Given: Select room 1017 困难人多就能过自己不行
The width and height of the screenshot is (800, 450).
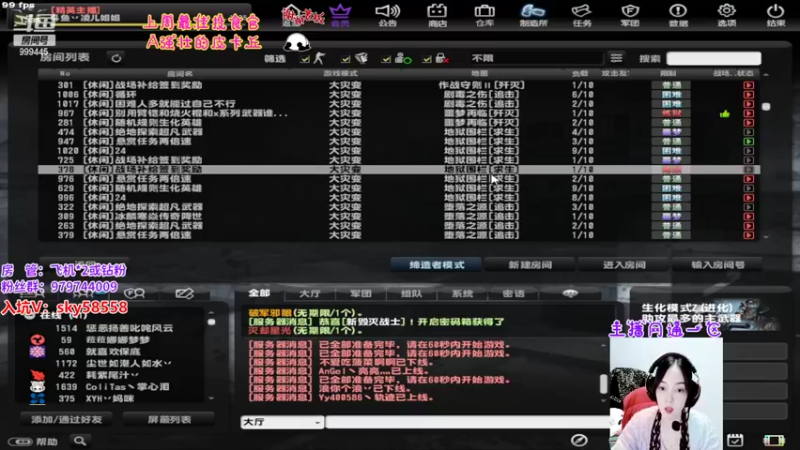Looking at the screenshot, I should [x=399, y=104].
